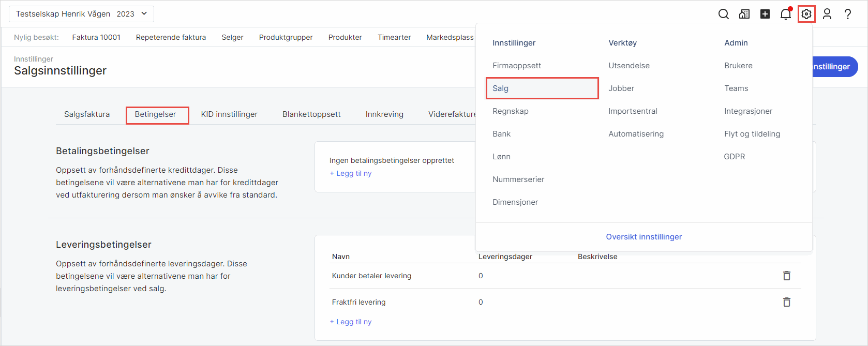Delete the Kunder betaler levering row
The width and height of the screenshot is (868, 346).
(x=786, y=276)
